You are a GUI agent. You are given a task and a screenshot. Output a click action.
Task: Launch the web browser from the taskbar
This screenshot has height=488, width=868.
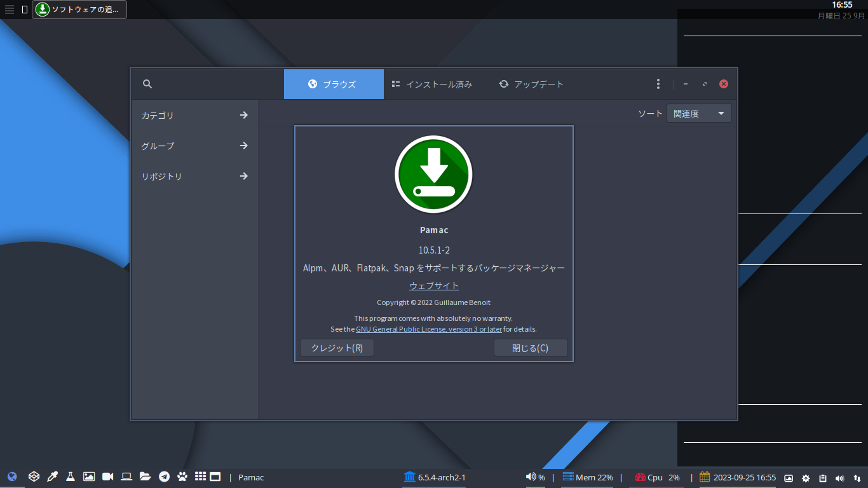coord(12,477)
